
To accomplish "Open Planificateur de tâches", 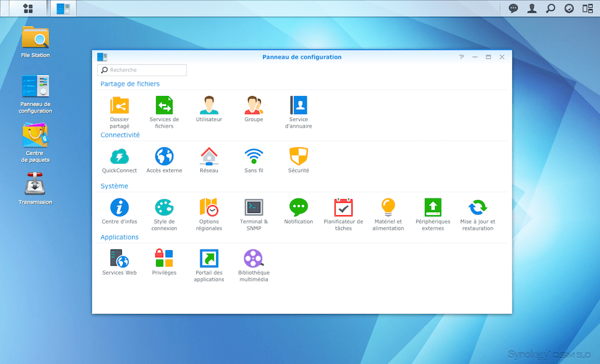I will click(343, 215).
